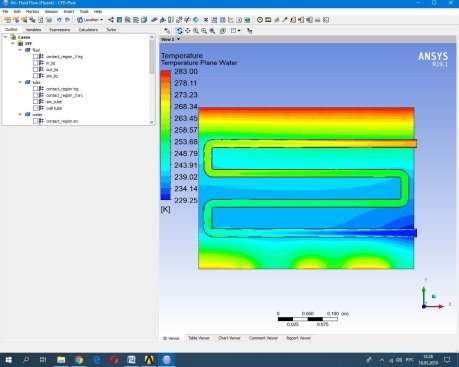Open the View 1 dropdown arrow
This screenshot has height=367, width=459.
[179, 39]
